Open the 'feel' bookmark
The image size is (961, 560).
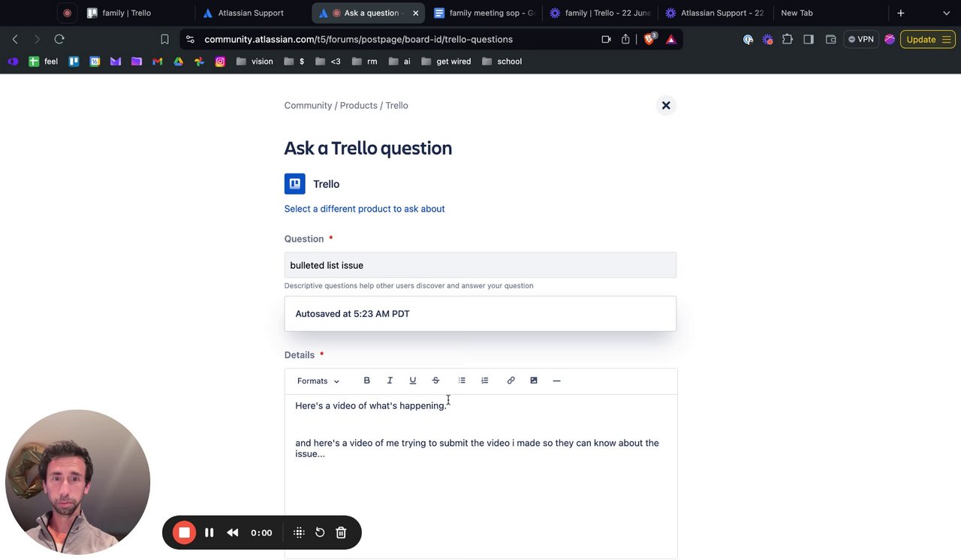44,62
